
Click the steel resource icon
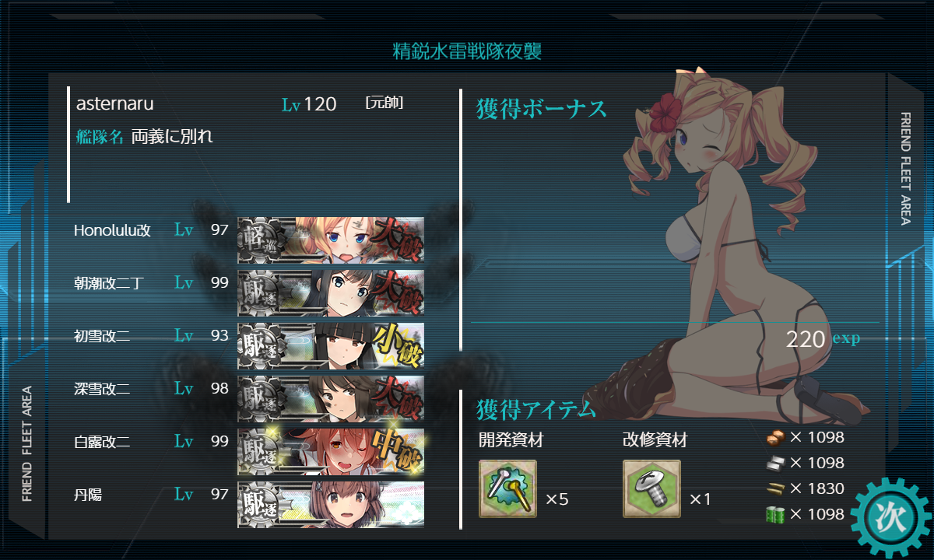(x=776, y=463)
